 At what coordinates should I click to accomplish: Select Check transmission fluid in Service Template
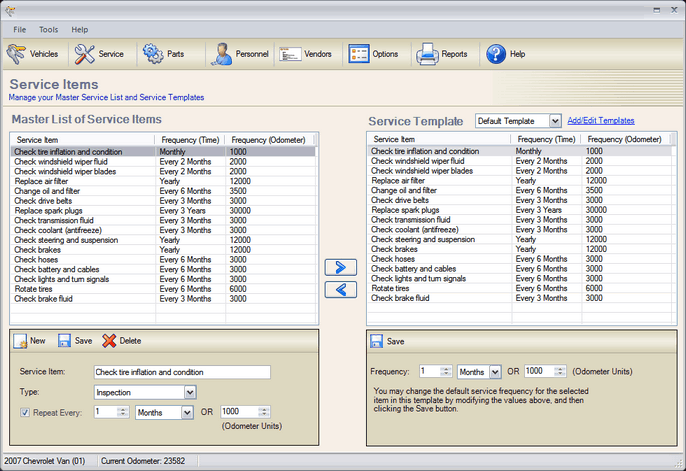pyautogui.click(x=519, y=220)
